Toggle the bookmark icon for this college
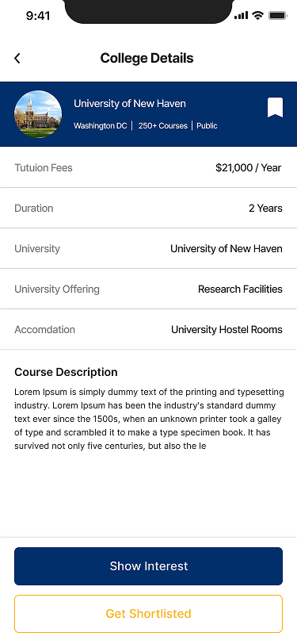Screen dimensions: 297x644 [x=276, y=108]
